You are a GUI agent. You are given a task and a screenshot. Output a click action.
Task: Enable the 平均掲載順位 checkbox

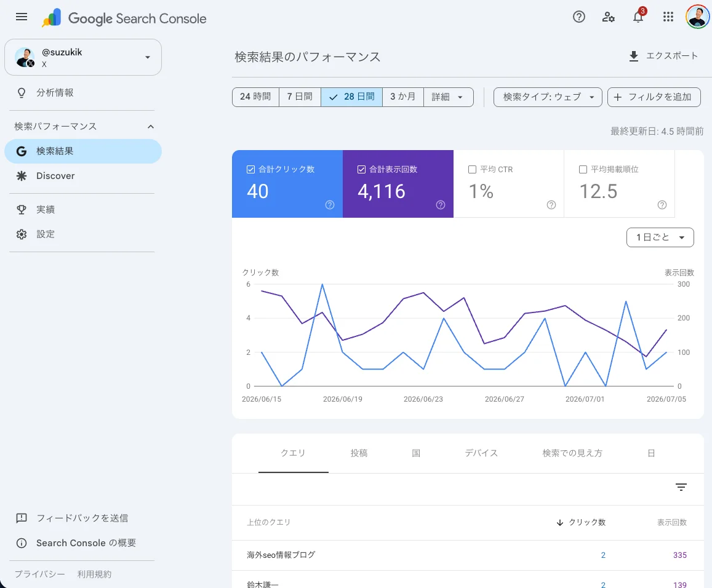pos(583,170)
